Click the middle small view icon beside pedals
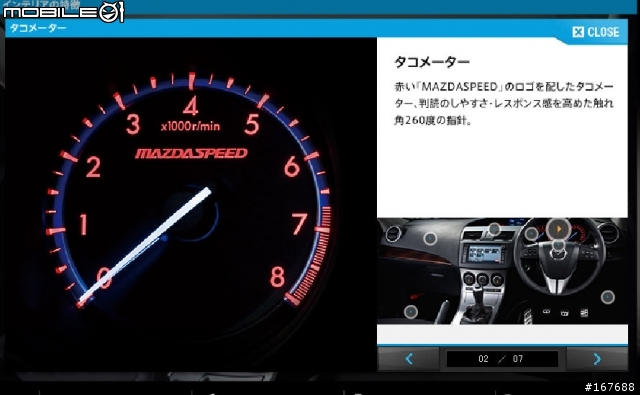This screenshot has width=640, height=395. pos(565,313)
